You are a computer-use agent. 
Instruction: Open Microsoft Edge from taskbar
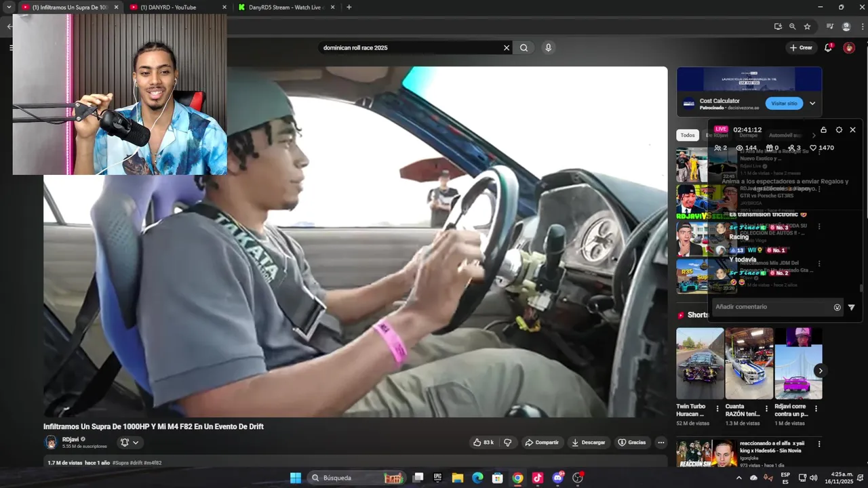(x=477, y=478)
